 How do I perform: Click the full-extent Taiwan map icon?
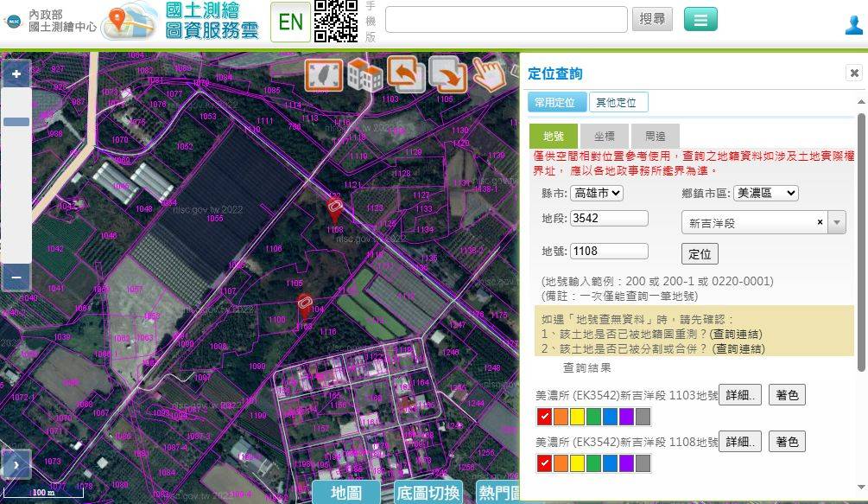tap(322, 76)
